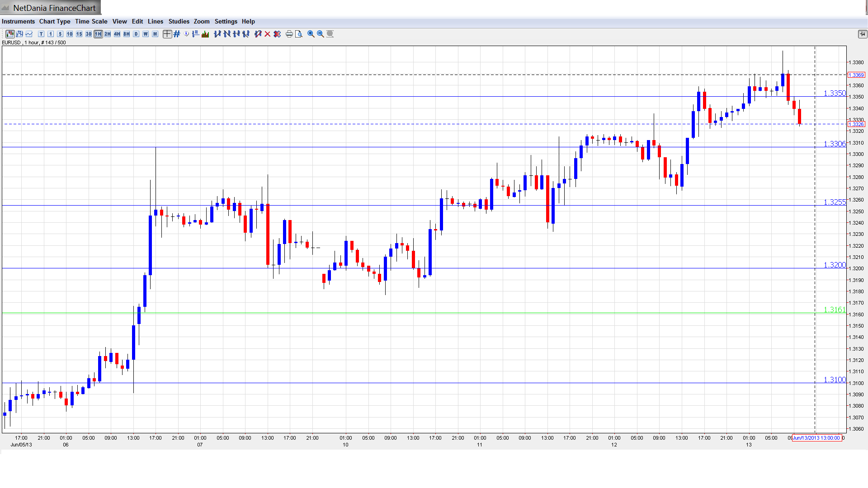Click the side panel toggle at top right
The height and width of the screenshot is (488, 868).
pos(862,34)
